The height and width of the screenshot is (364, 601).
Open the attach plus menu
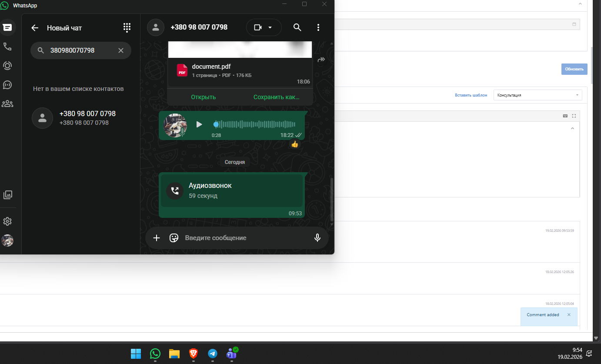(x=157, y=238)
